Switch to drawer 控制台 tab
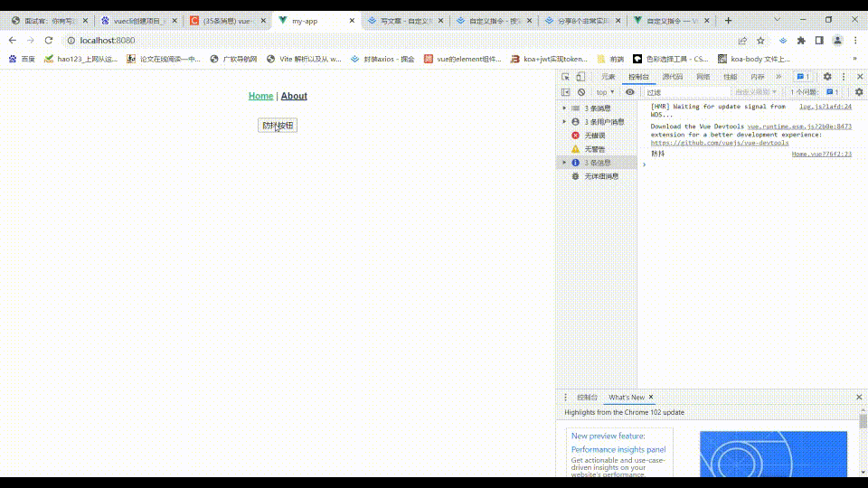 click(x=588, y=398)
